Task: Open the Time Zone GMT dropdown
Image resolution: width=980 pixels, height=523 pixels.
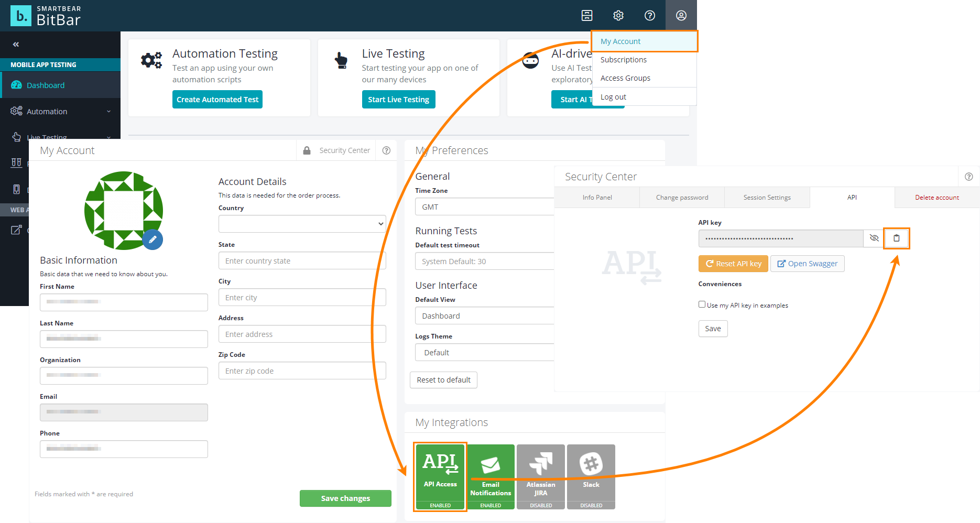Action: click(x=485, y=206)
